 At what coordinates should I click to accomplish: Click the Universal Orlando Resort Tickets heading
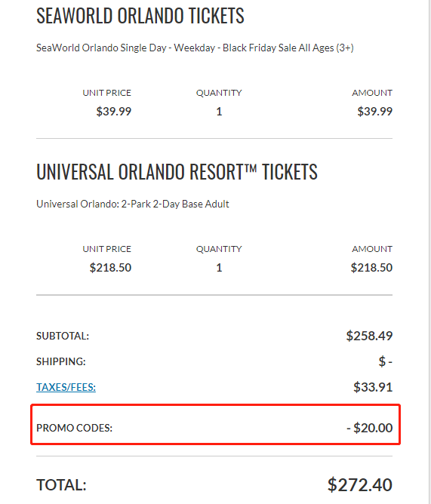click(177, 171)
